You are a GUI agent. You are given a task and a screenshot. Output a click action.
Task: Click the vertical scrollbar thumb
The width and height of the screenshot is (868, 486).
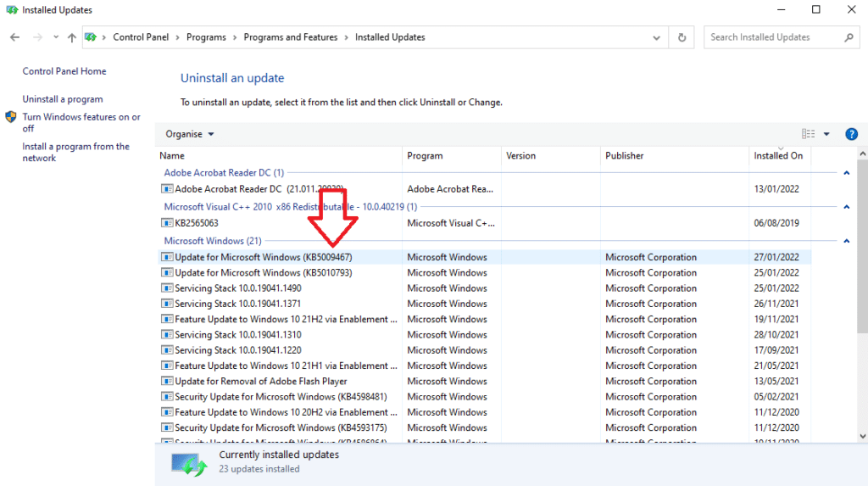click(x=862, y=247)
